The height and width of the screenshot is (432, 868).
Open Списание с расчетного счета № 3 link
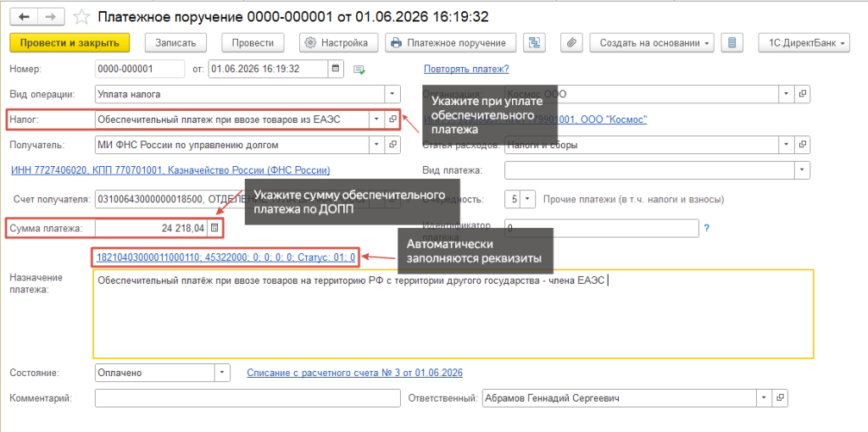[354, 373]
